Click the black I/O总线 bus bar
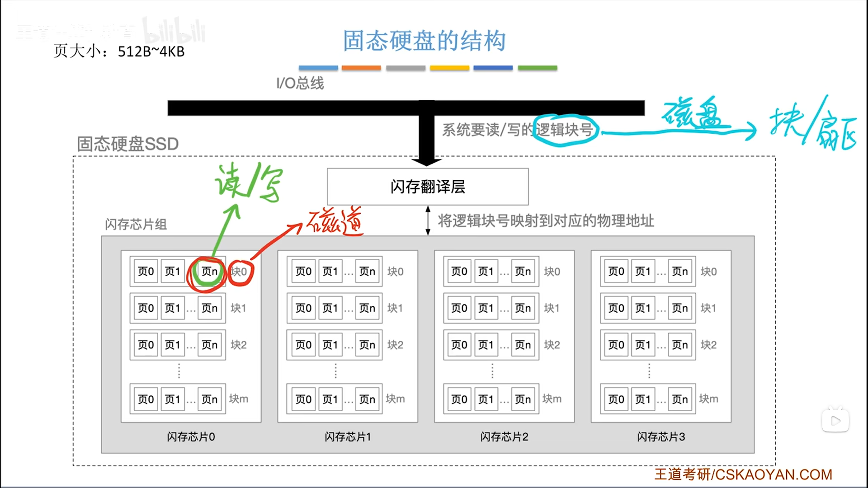This screenshot has height=488, width=868. click(x=294, y=108)
